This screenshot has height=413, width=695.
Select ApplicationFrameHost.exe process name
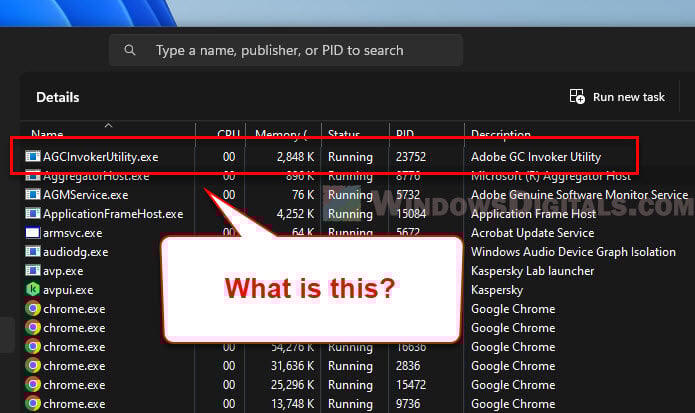tap(113, 214)
